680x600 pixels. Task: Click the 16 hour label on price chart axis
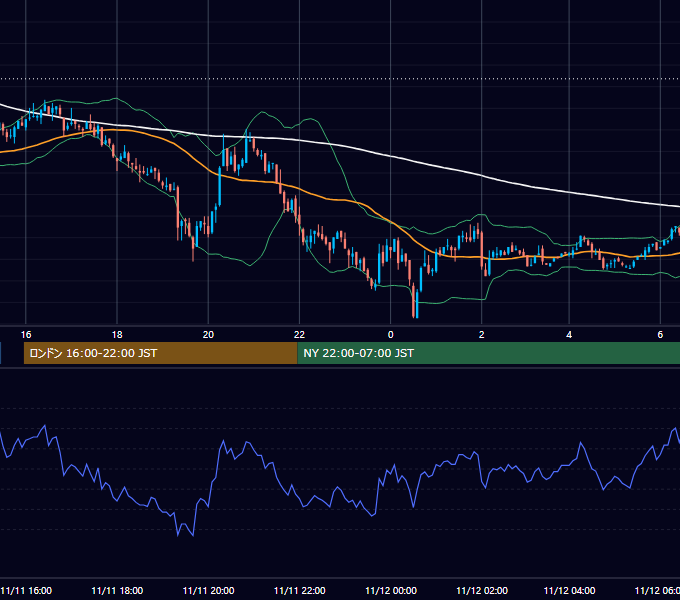point(26,335)
